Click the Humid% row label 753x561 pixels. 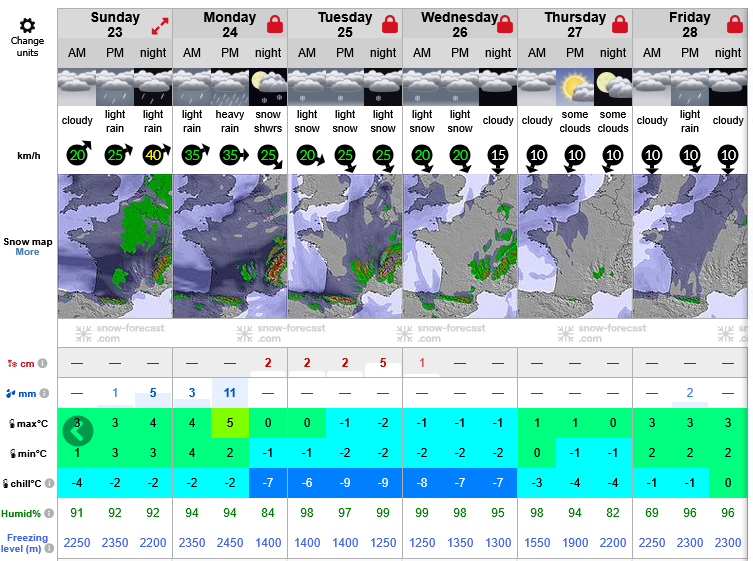21,513
